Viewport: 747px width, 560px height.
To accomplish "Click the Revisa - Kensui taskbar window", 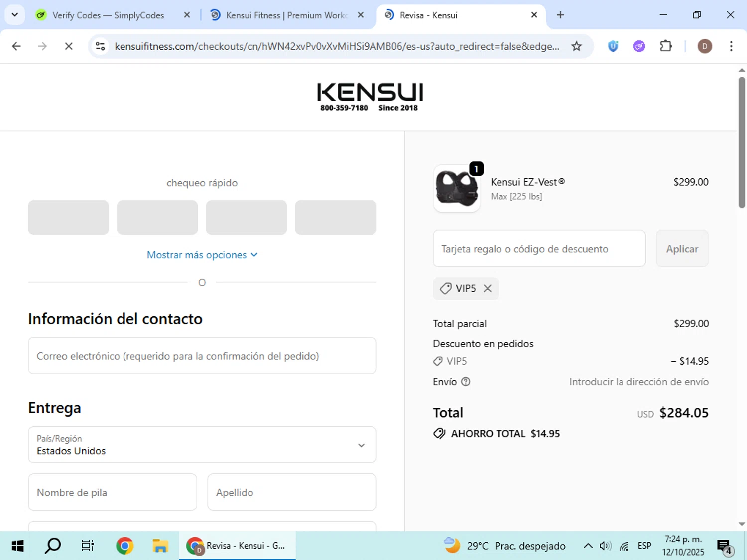I will point(237,546).
